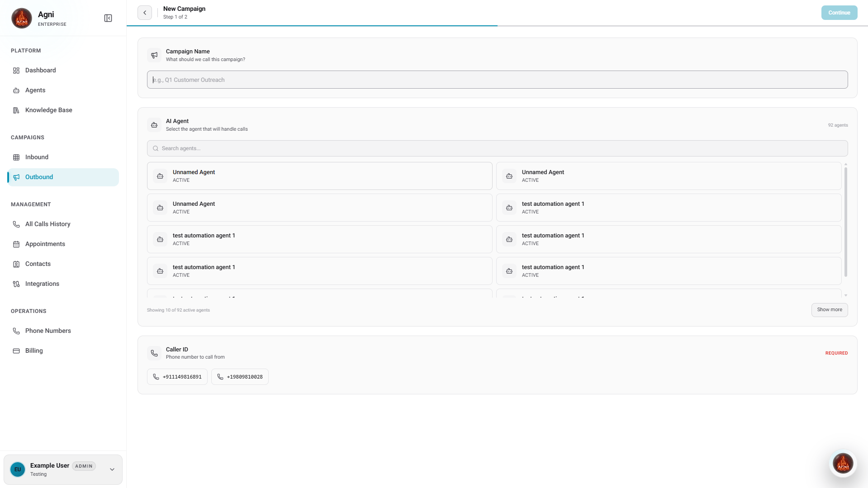868x488 pixels.
Task: Click the agent list scrollbar
Action: coord(845,222)
